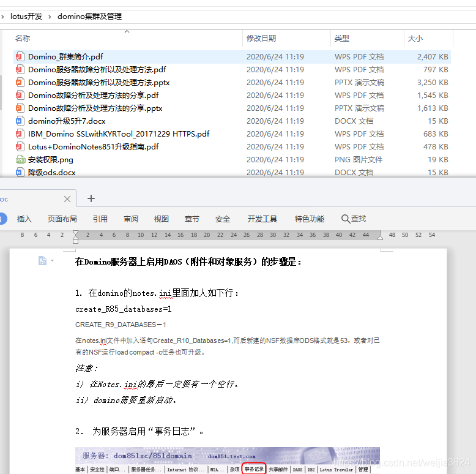Open the 页面布局 ribbon tab

tap(62, 219)
